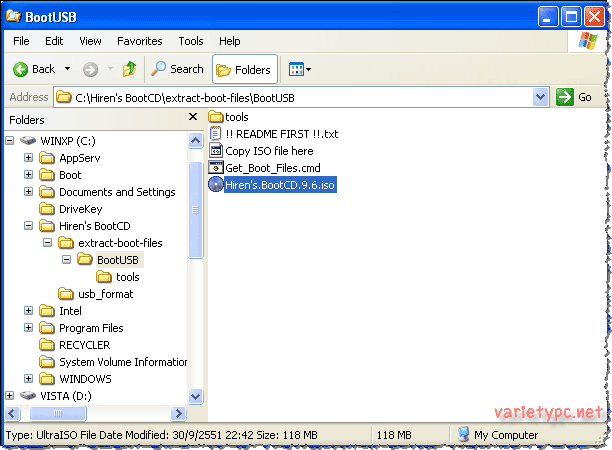Expand the Address bar dropdown
Viewport: 612px width, 450px height.
(540, 97)
